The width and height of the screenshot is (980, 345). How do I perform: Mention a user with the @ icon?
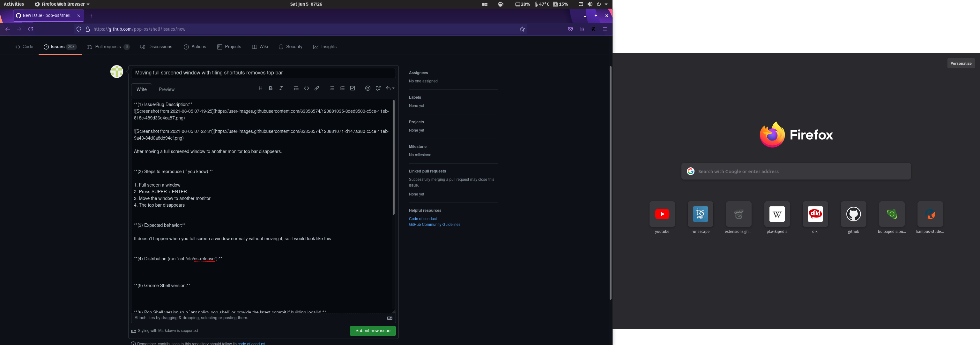point(367,88)
